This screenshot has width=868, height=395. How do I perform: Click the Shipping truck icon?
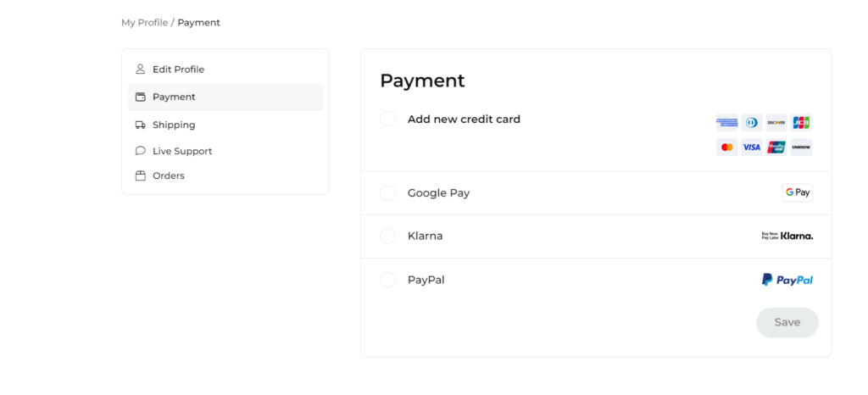141,125
